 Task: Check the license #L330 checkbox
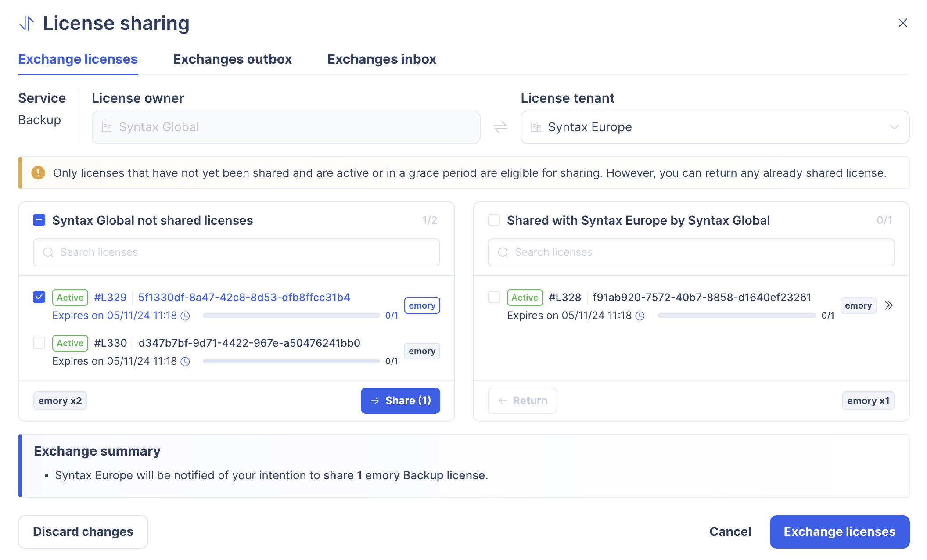[x=39, y=343]
